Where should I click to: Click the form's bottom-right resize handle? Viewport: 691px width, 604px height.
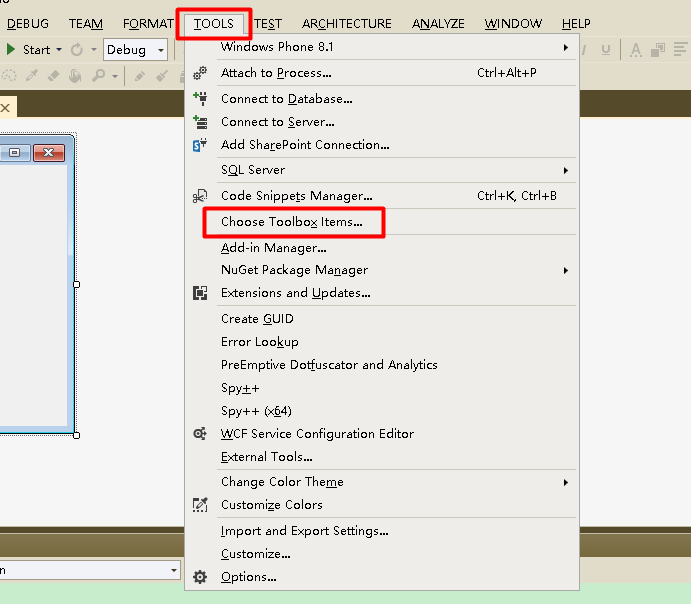point(76,435)
